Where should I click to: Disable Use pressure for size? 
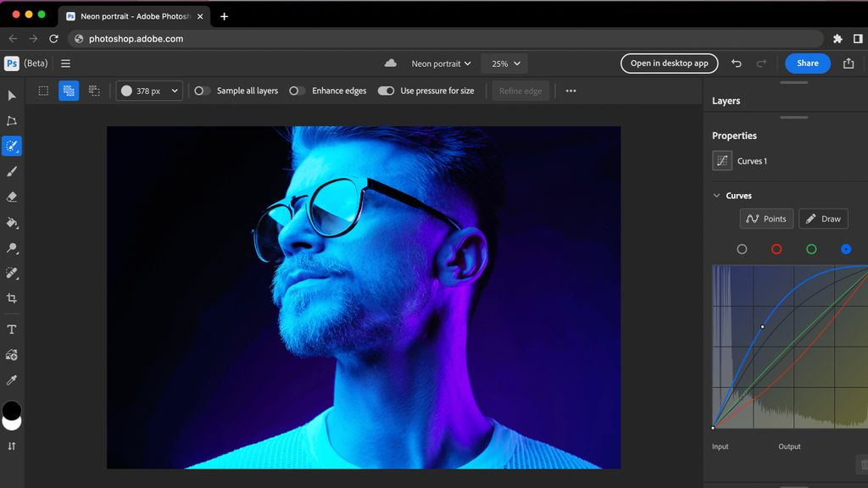point(386,91)
